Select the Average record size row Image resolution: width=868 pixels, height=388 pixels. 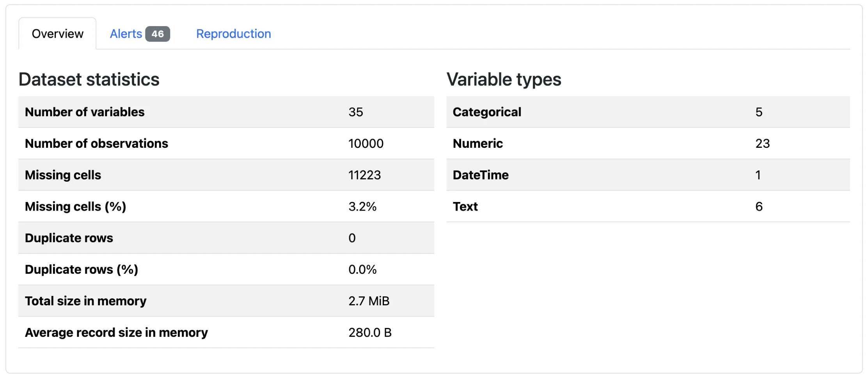click(x=226, y=332)
